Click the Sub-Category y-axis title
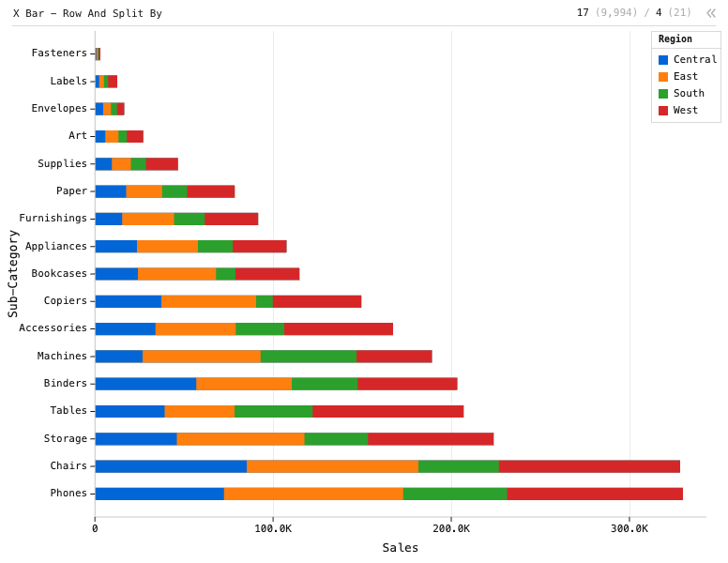The image size is (728, 563). click(12, 274)
